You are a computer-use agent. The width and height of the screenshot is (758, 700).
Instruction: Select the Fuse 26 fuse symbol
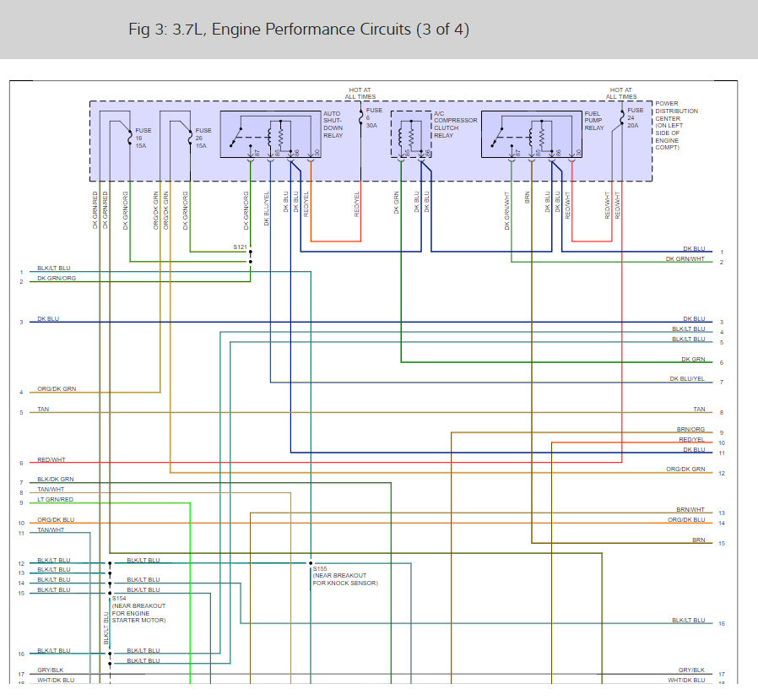coord(190,138)
